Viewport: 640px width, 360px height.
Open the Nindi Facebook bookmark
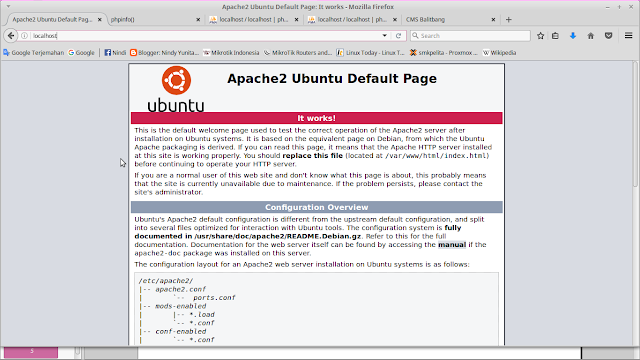coord(115,53)
